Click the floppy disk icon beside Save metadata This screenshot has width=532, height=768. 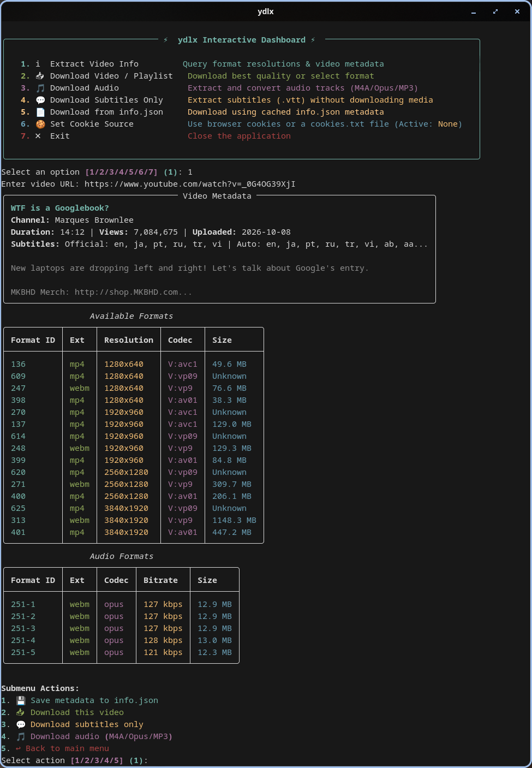pyautogui.click(x=21, y=700)
